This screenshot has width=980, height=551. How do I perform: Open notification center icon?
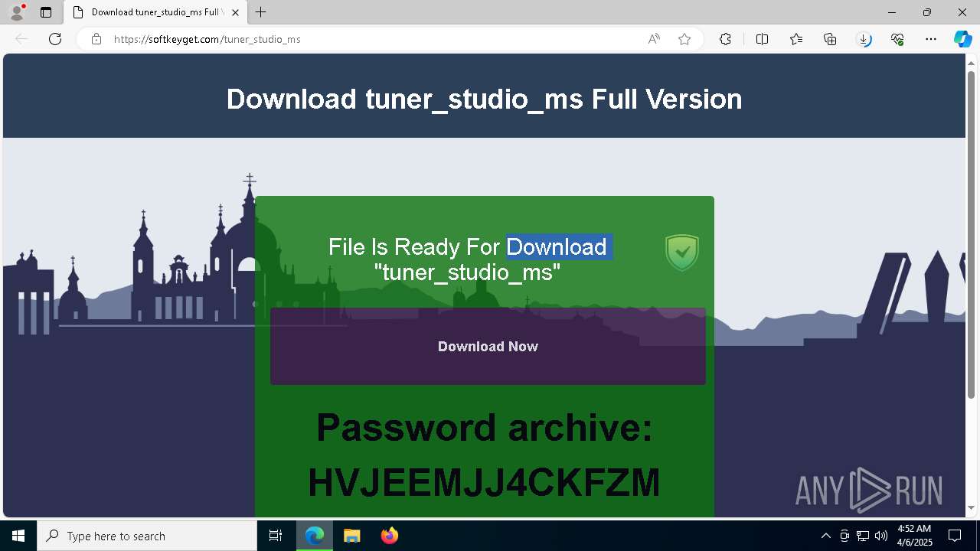tap(955, 536)
